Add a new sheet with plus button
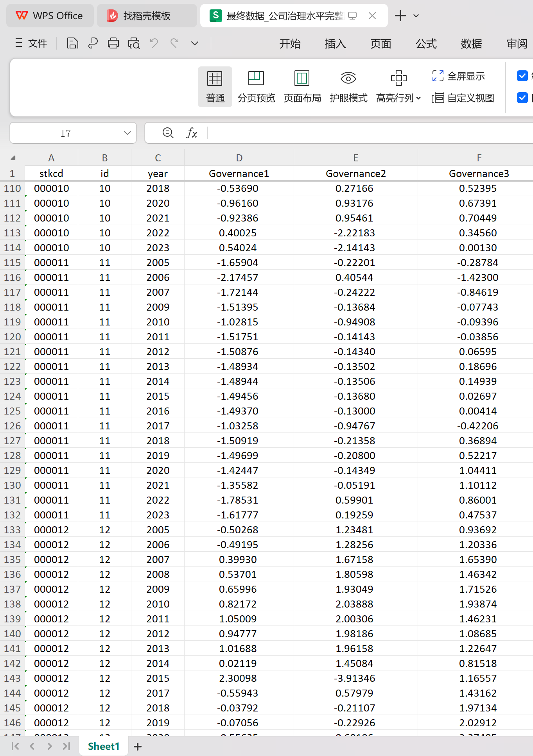Screen dimensions: 533x756 tap(137, 747)
